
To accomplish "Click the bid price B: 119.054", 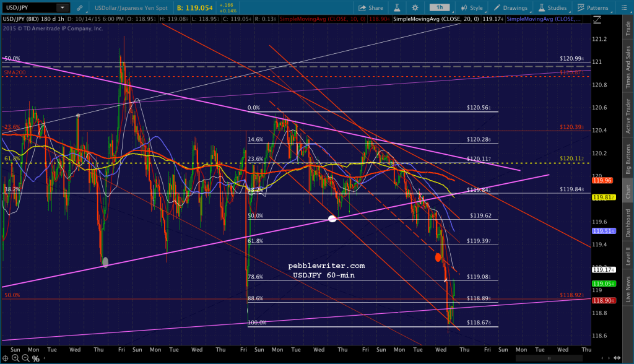I will [195, 7].
